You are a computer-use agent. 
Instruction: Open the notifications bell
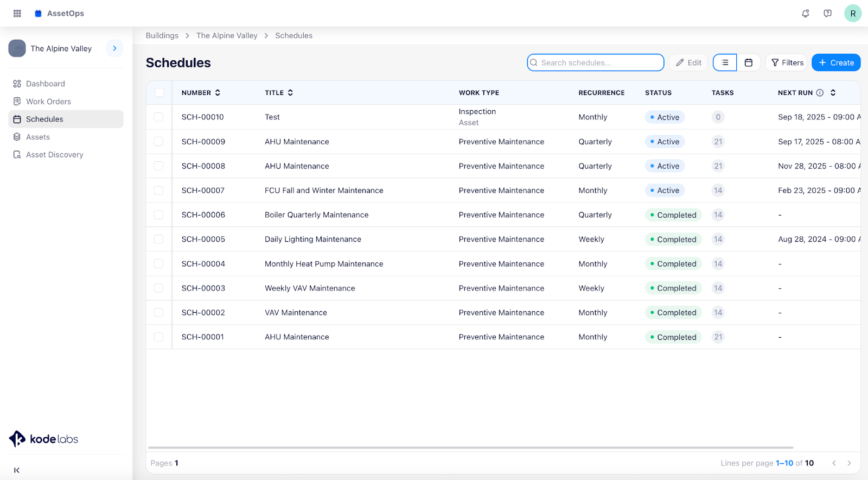[x=806, y=14]
